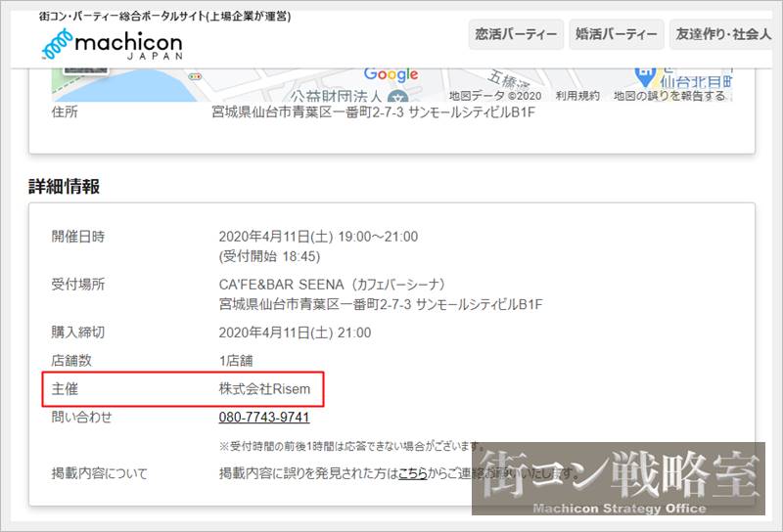
Task: Select the 店舗数 value 1店舗
Action: (236, 361)
